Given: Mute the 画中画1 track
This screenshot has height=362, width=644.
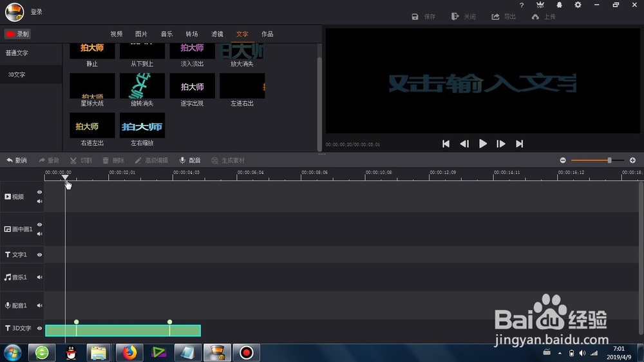Looking at the screenshot, I should 39,234.
